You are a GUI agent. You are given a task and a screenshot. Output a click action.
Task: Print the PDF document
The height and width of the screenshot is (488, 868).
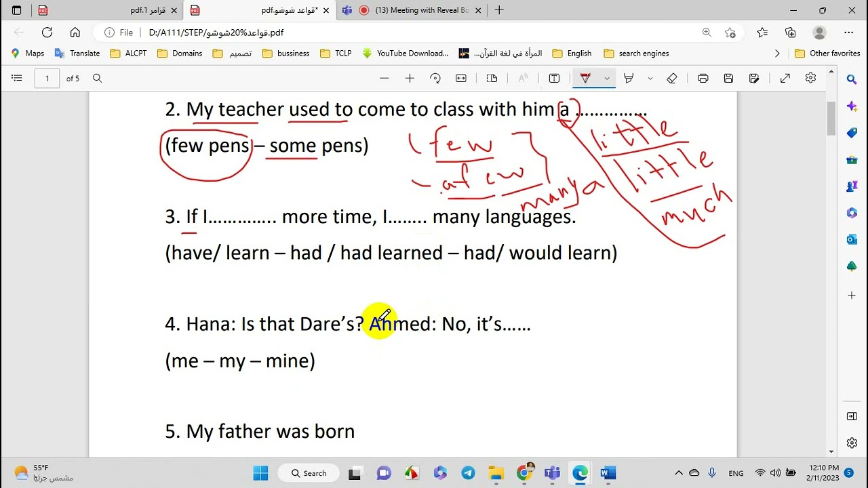point(703,79)
